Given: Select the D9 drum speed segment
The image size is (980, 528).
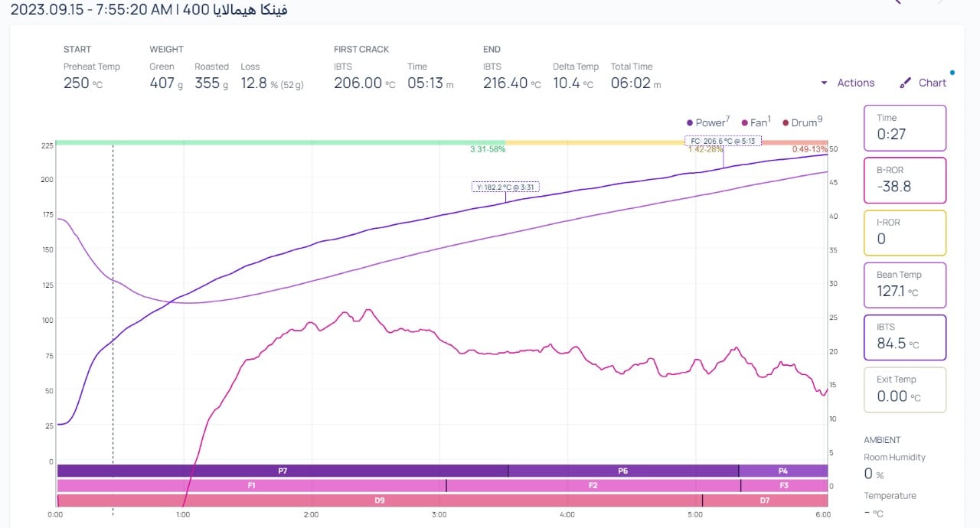Looking at the screenshot, I should pos(379,500).
